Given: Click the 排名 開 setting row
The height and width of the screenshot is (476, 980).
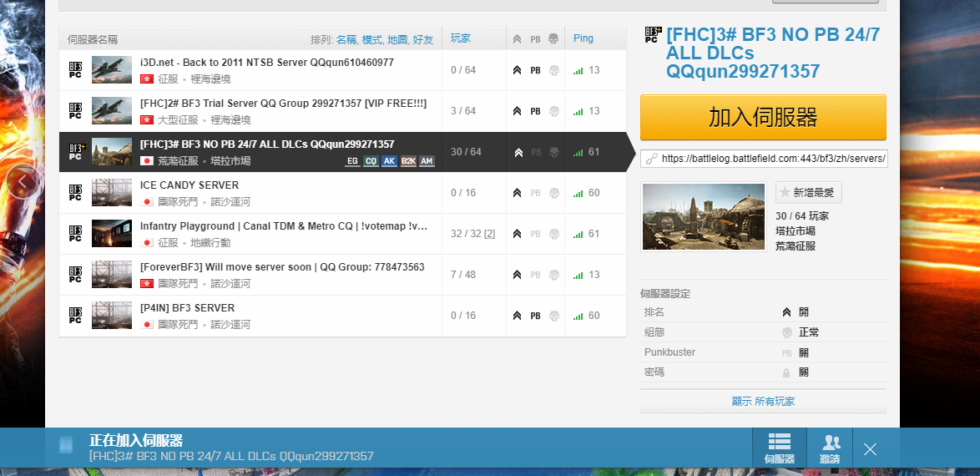Looking at the screenshot, I should (763, 312).
